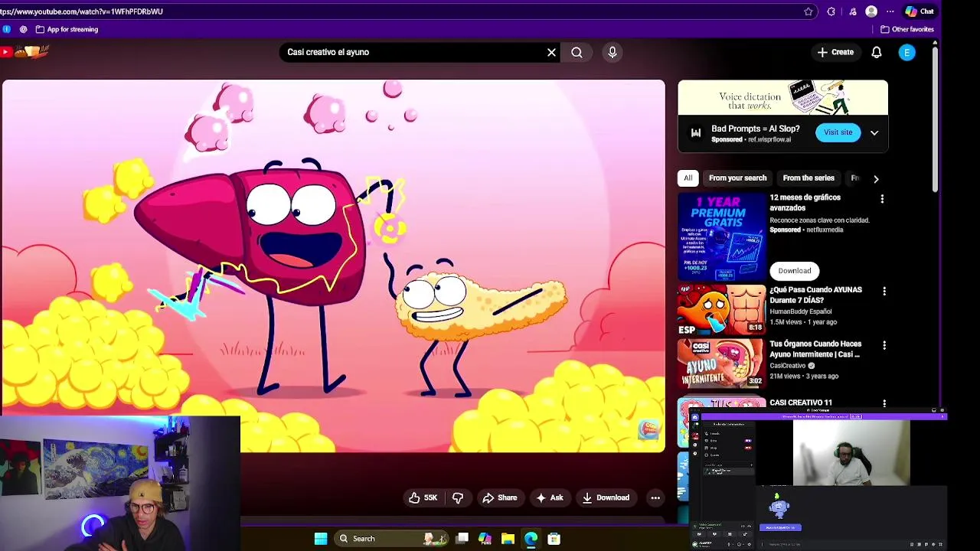Open options menu for Tus Órganos Cuando Haces Ayuno video
Image resolution: width=980 pixels, height=551 pixels.
pyautogui.click(x=884, y=345)
